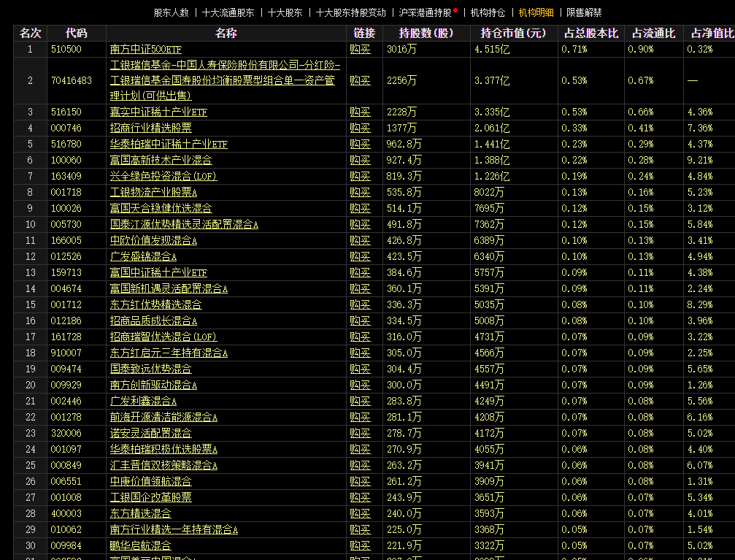Switch to 十大股东 tab

coord(285,12)
